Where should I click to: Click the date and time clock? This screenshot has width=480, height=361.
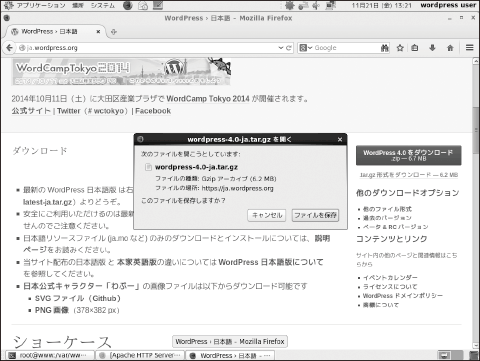(x=381, y=5)
